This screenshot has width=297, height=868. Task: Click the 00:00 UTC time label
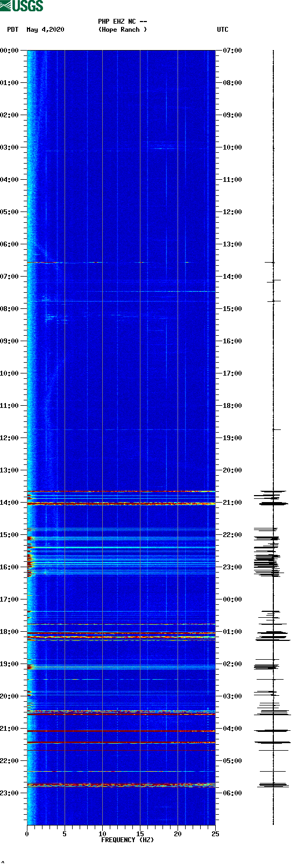click(x=232, y=599)
